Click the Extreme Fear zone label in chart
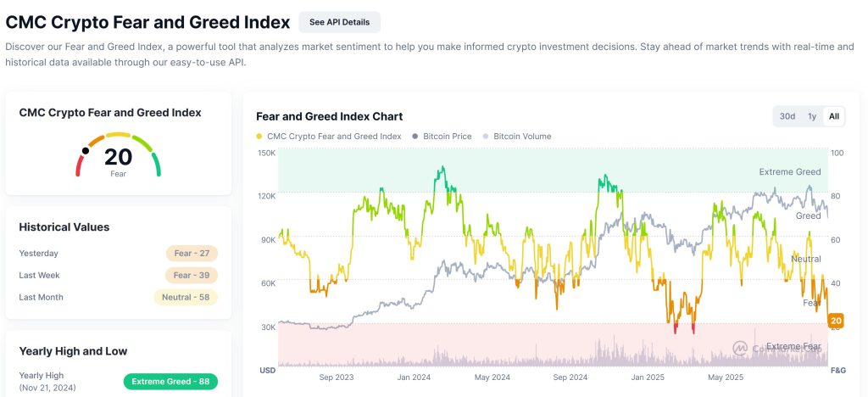Viewport: 868px width, 397px height. tap(793, 347)
